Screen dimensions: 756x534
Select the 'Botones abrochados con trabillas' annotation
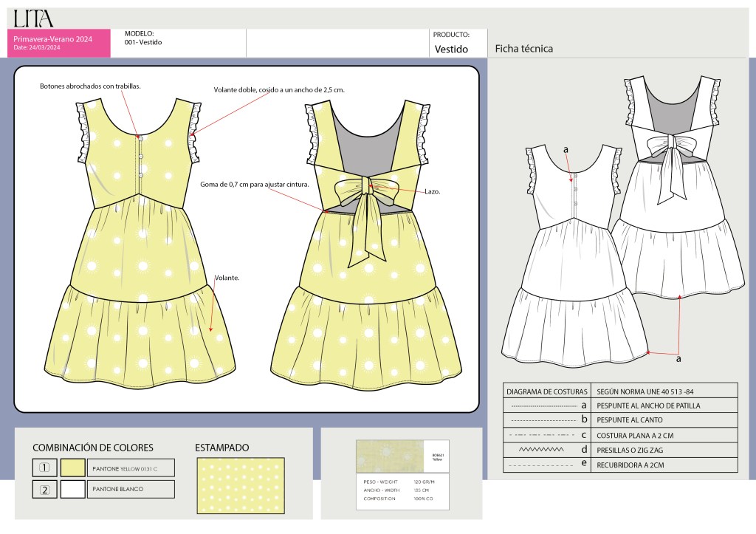coord(90,86)
